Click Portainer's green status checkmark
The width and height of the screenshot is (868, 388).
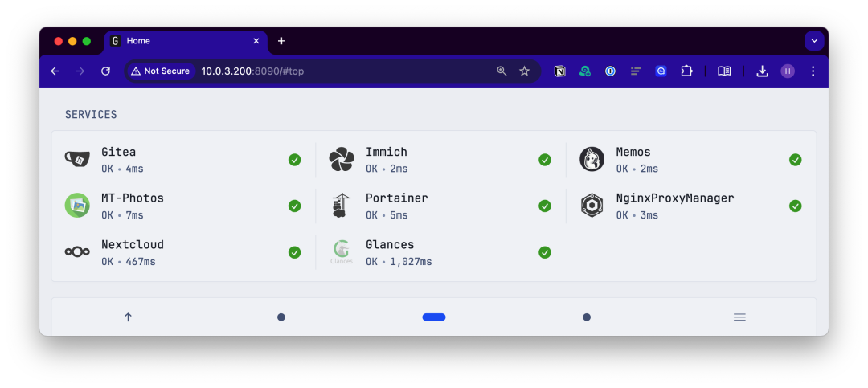pyautogui.click(x=545, y=206)
